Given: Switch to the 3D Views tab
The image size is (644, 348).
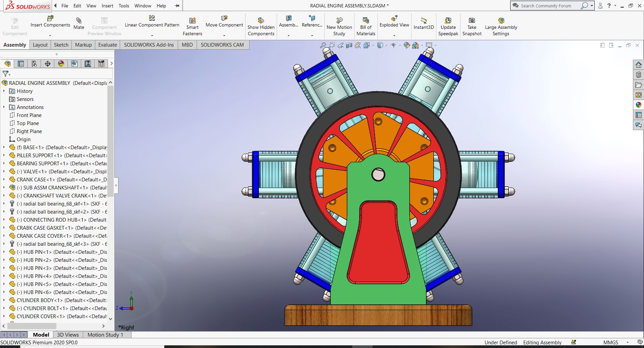Looking at the screenshot, I should point(68,335).
